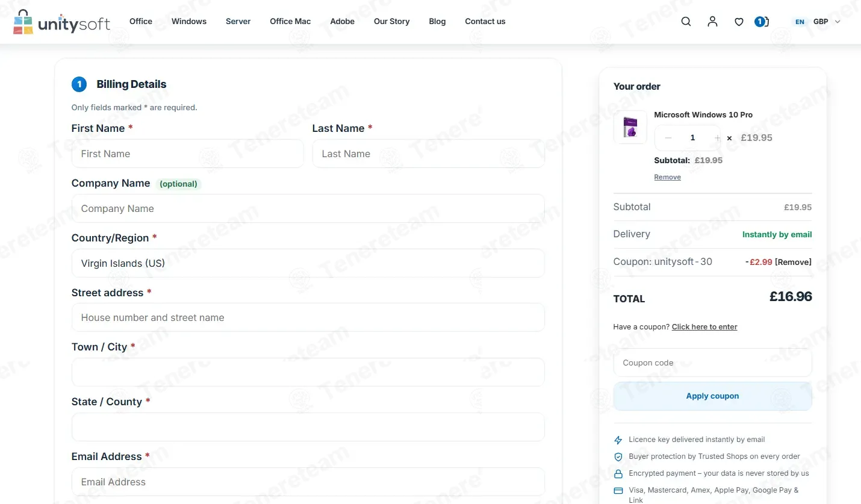Focus the Email Address field
This screenshot has width=861, height=504.
tap(308, 482)
